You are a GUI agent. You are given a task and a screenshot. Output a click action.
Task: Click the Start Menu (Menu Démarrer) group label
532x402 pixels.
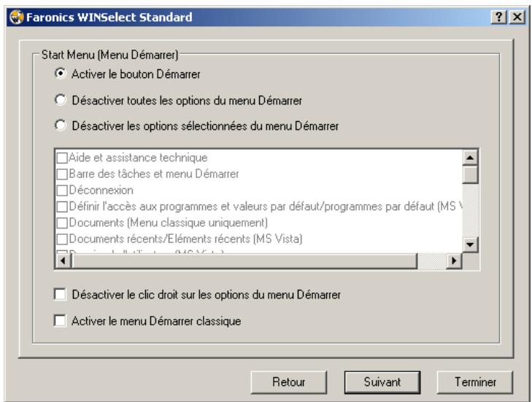click(109, 55)
